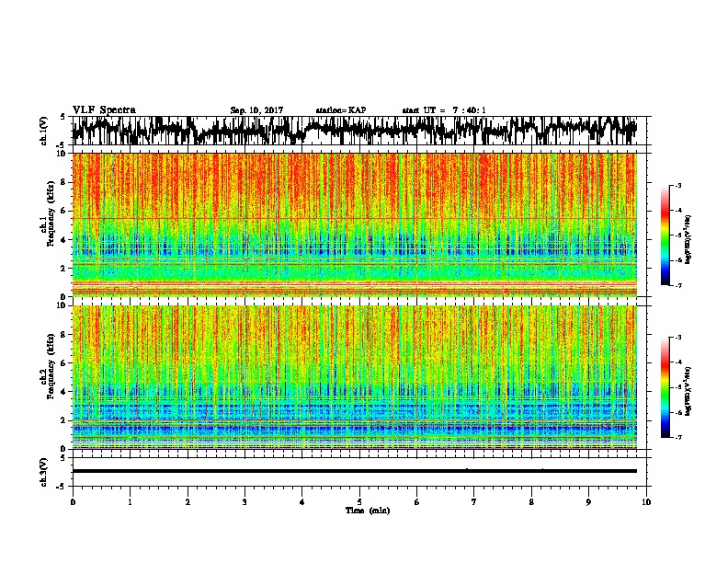Click the ch.1 frequency tick label '4'
728x563 pixels.
tap(63, 240)
